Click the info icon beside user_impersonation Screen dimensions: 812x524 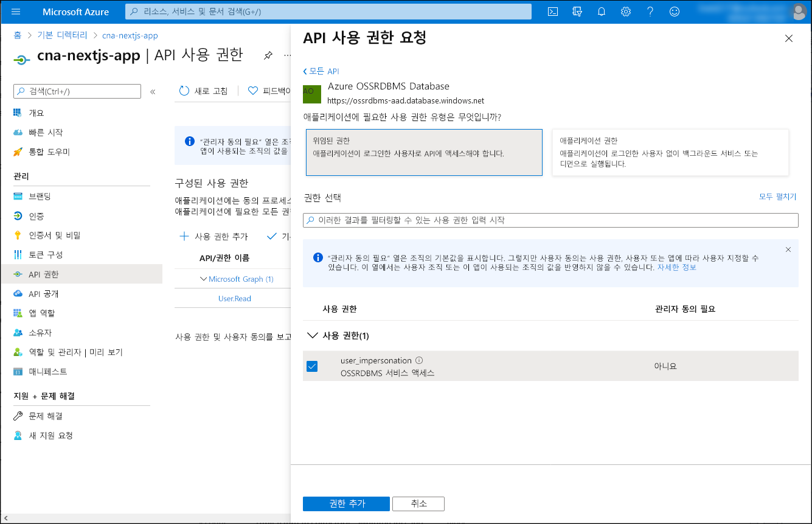(x=419, y=360)
